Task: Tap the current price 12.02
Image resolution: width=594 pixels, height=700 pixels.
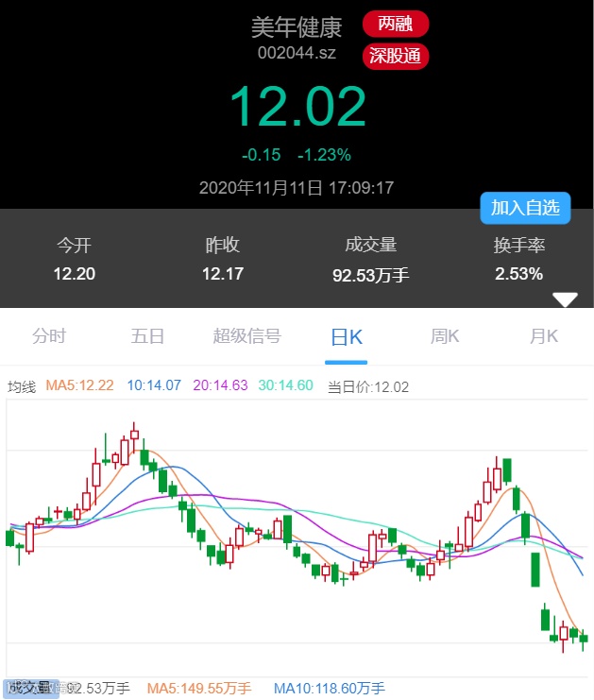Action: click(297, 106)
